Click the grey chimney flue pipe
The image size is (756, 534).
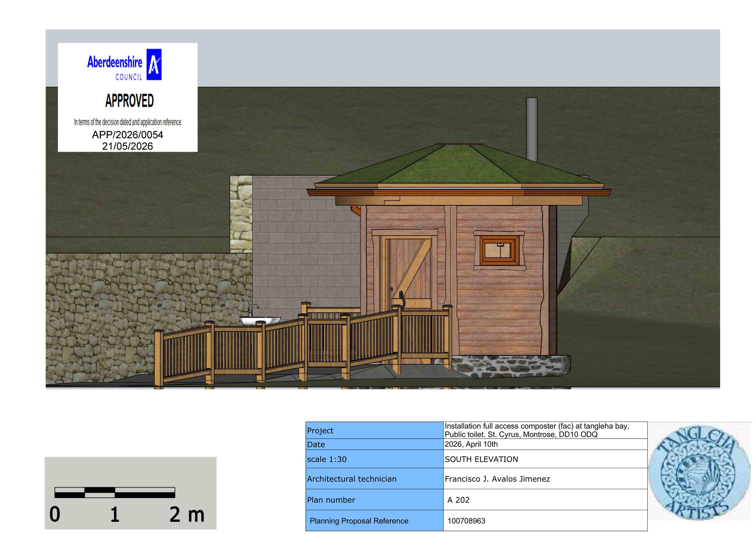[532, 129]
